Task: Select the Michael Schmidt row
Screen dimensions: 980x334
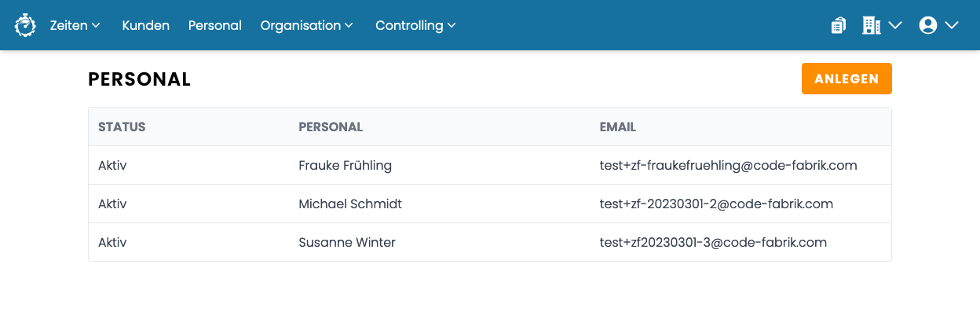Action: click(x=490, y=204)
